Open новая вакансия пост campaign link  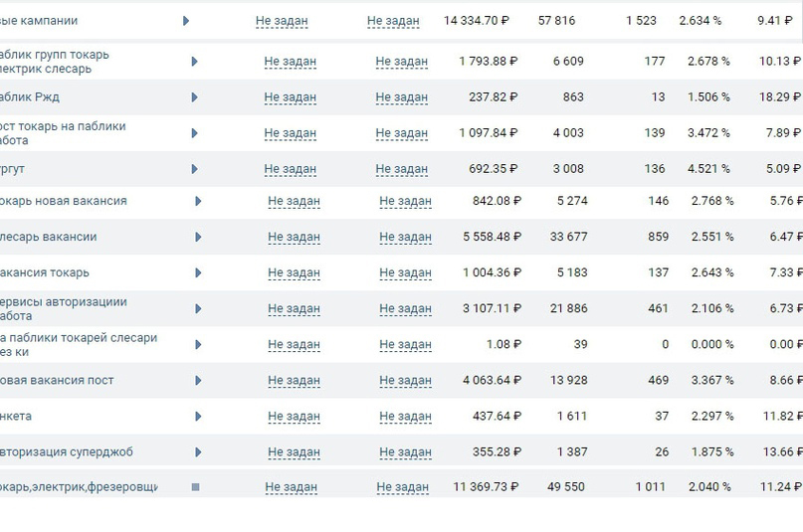(56, 380)
